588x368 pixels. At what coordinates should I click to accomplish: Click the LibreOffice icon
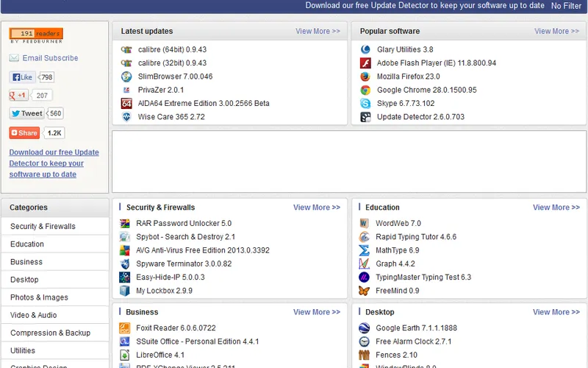coord(124,355)
